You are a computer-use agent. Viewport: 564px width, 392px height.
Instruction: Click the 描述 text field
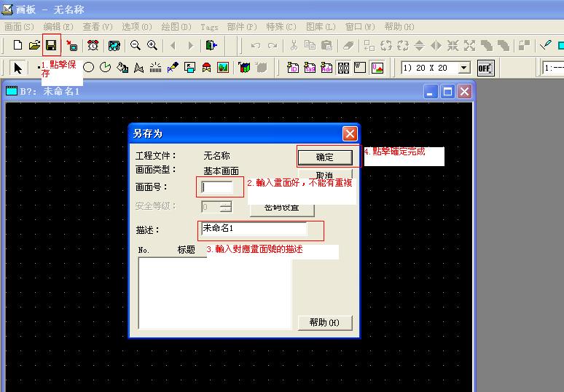[x=254, y=229]
